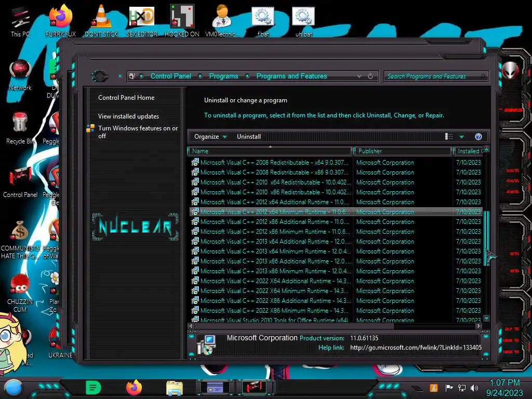
Task: Click the vertical scrollbar thumb of program list
Action: [486, 237]
